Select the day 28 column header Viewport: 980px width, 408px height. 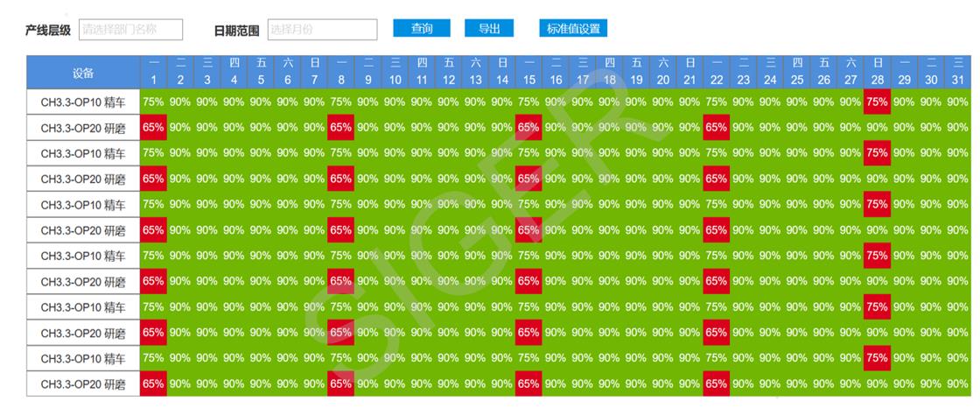(x=878, y=72)
